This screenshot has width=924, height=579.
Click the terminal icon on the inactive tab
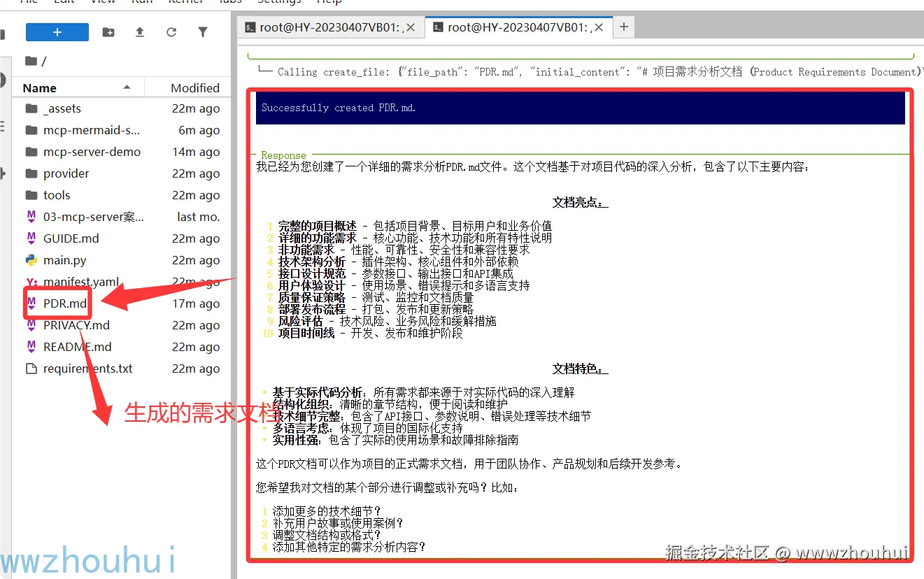point(250,27)
